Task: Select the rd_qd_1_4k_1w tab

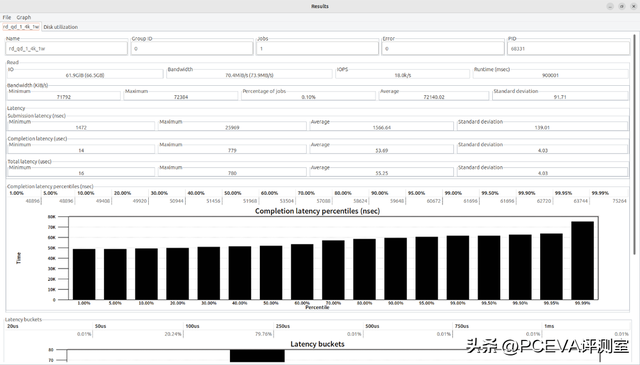Action: click(21, 27)
